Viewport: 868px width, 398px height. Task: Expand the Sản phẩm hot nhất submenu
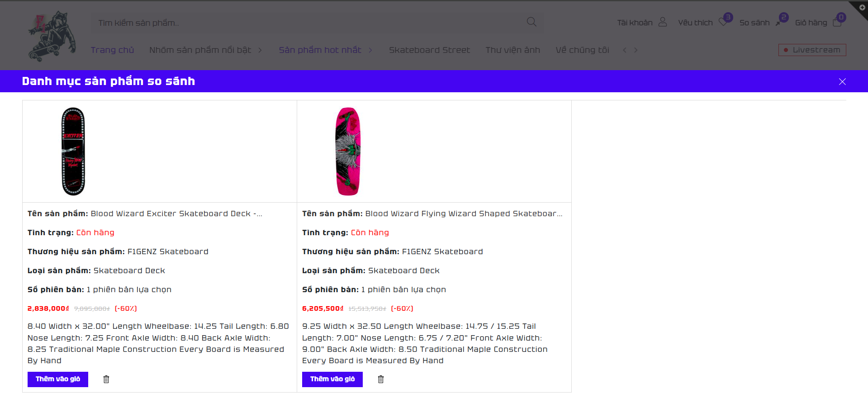370,50
